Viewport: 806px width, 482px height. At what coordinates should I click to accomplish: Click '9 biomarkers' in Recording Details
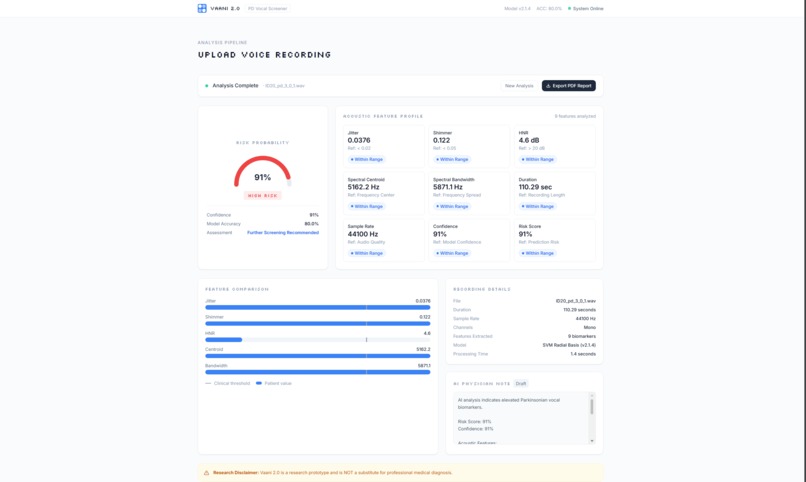[582, 337]
